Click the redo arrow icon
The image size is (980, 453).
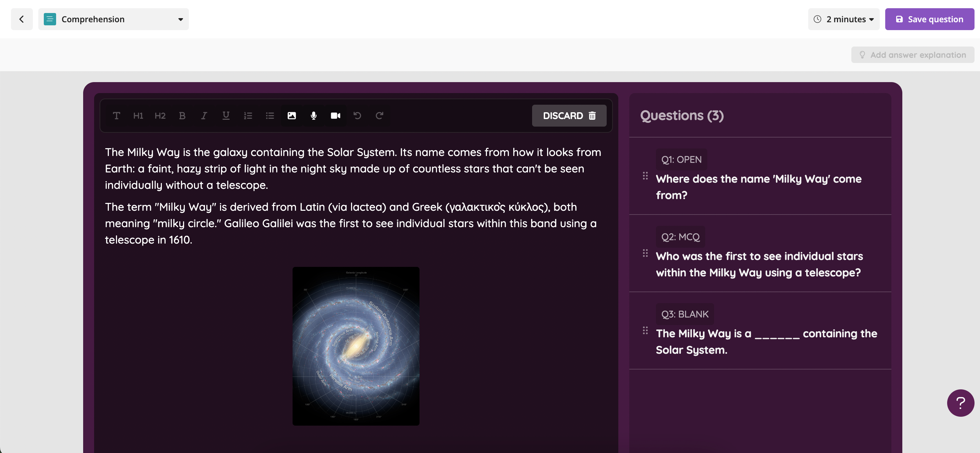click(x=379, y=116)
